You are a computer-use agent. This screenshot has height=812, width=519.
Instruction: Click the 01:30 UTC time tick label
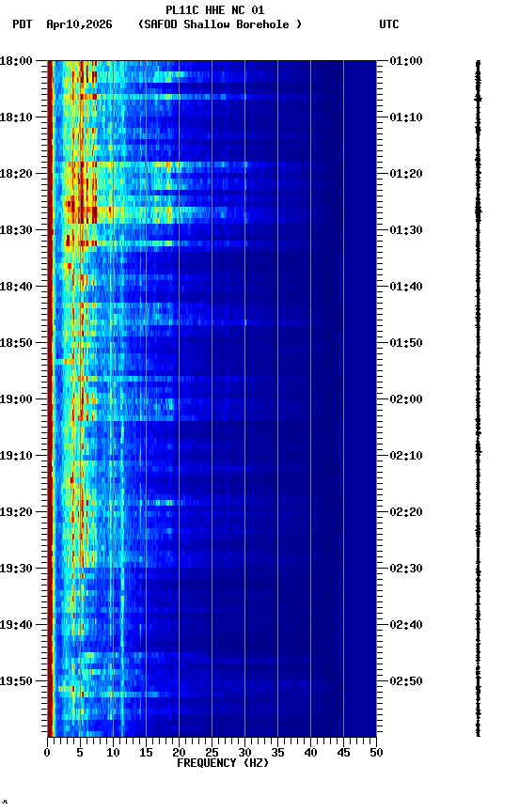pos(406,230)
